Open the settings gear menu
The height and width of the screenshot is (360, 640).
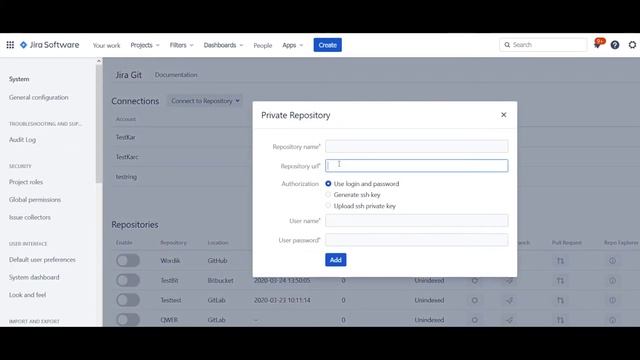[632, 45]
